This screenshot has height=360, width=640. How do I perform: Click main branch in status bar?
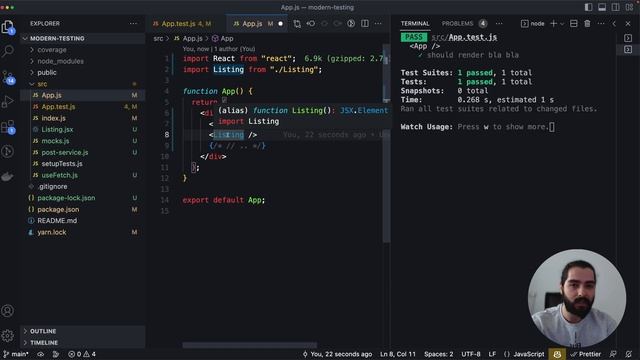click(16, 354)
